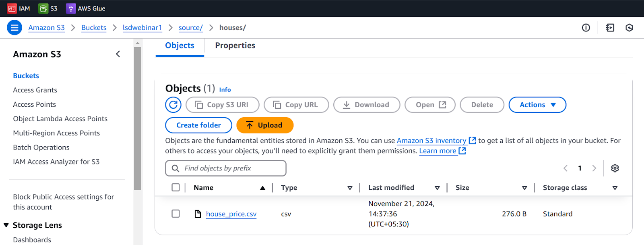Sort by Storage class column arrow
644x245 pixels.
[615, 188]
